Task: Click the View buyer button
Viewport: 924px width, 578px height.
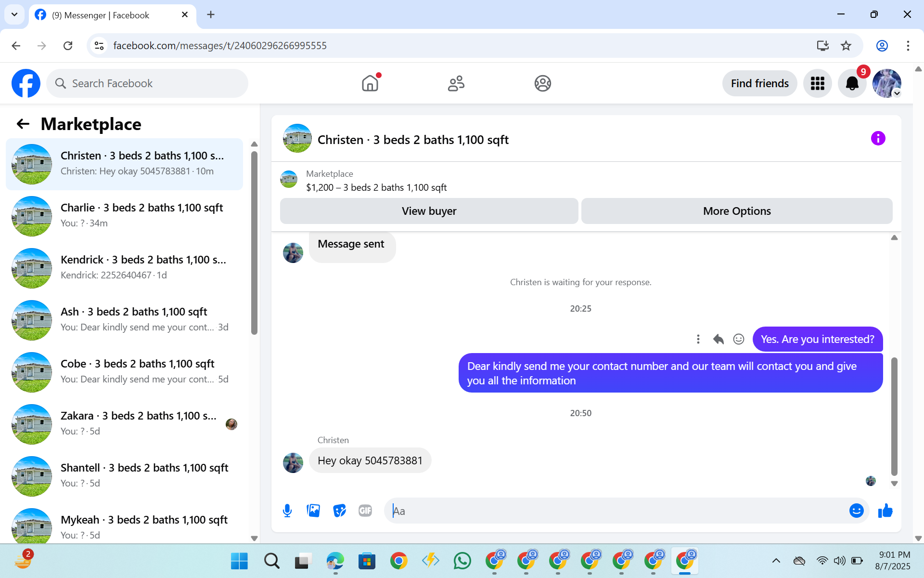Action: pyautogui.click(x=429, y=211)
